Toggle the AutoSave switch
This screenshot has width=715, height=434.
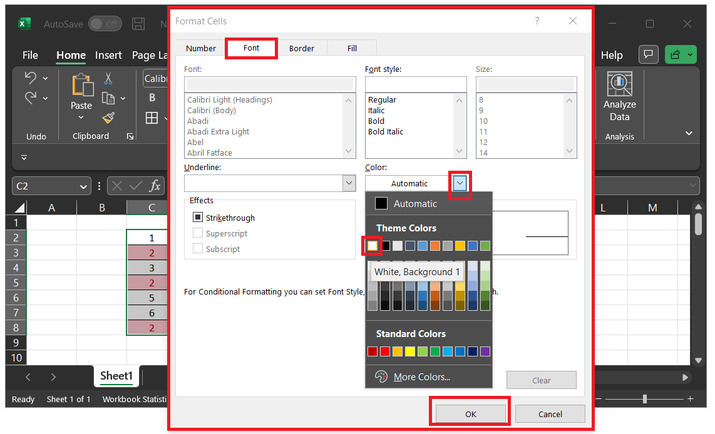pos(105,24)
